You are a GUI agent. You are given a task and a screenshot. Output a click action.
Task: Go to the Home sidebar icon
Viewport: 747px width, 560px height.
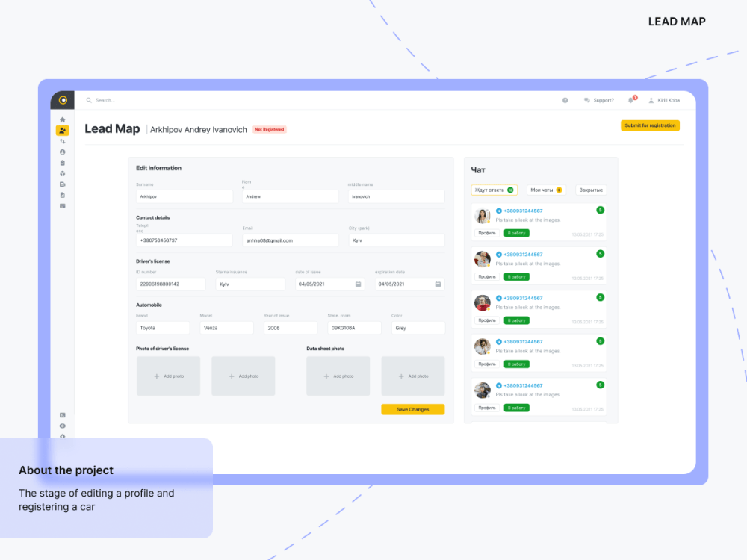pos(63,119)
